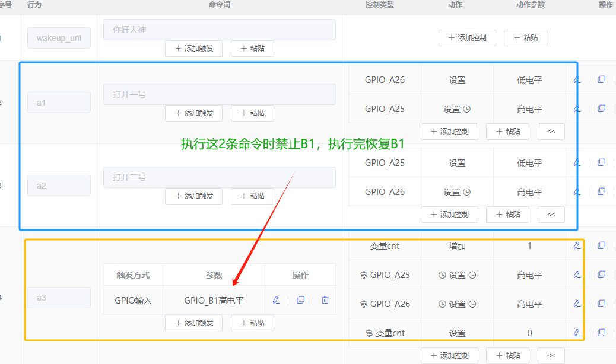This screenshot has width=616, height=364.
Task: Click 粘贴 in the a1 control area
Action: 507,131
